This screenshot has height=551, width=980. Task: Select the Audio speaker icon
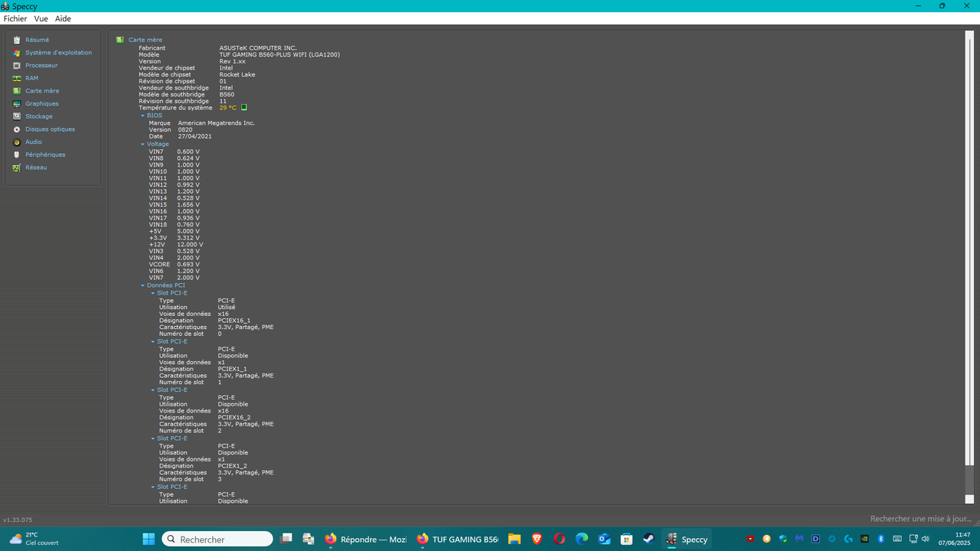[17, 142]
